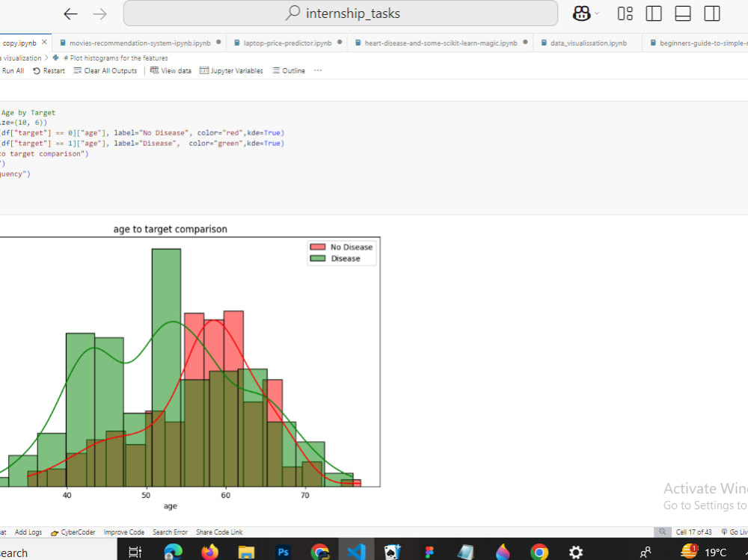This screenshot has width=748, height=560.
Task: Click the 'Age by Target' comment line
Action: 28,113
